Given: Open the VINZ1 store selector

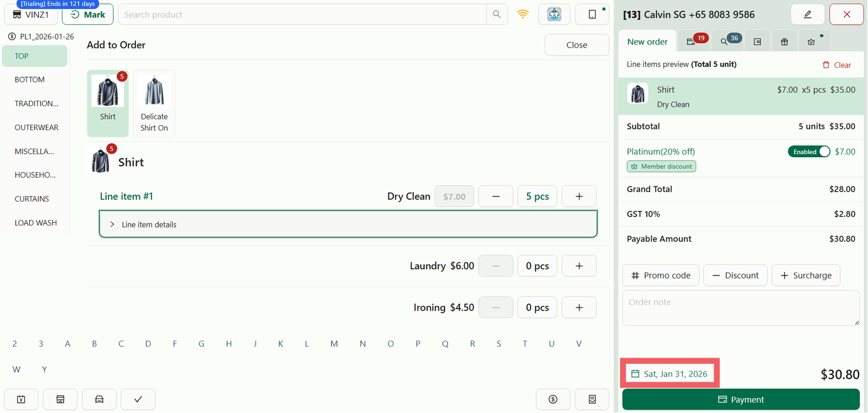Looking at the screenshot, I should click(31, 15).
